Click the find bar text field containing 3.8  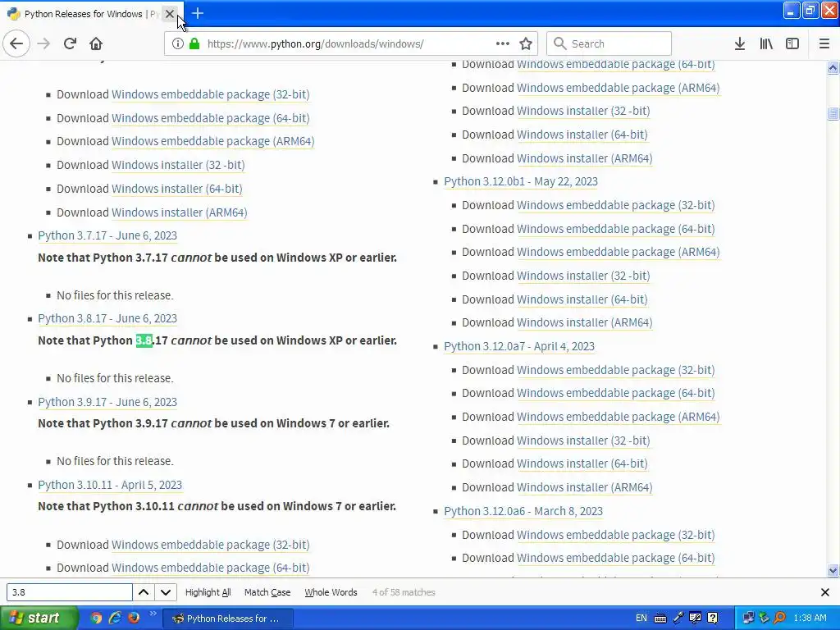pyautogui.click(x=69, y=592)
